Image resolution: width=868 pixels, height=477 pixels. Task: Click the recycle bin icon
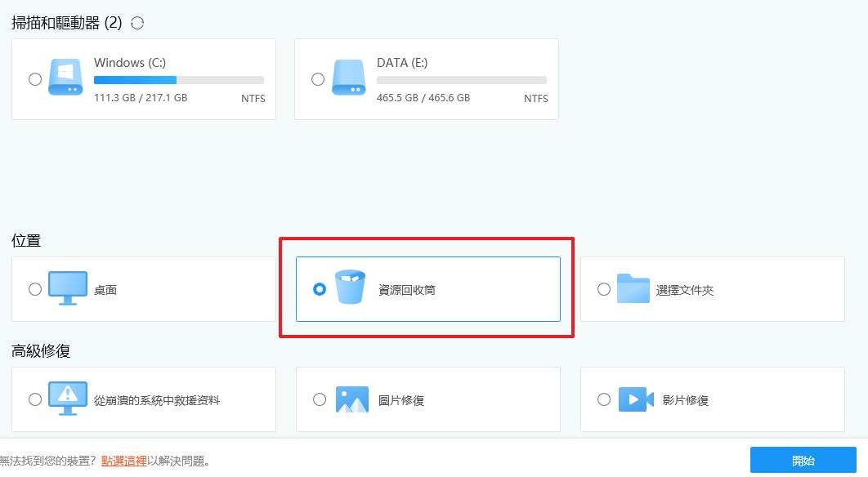pos(350,288)
